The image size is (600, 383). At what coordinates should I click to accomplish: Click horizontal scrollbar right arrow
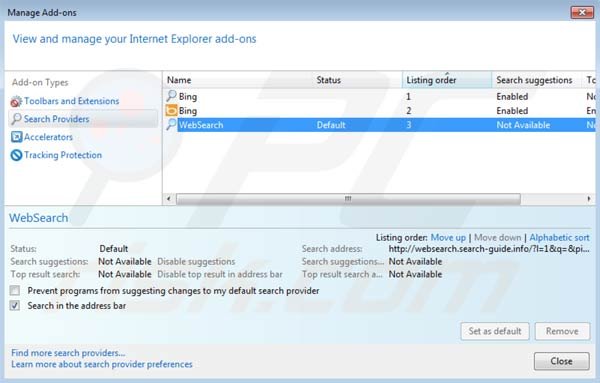coord(589,199)
